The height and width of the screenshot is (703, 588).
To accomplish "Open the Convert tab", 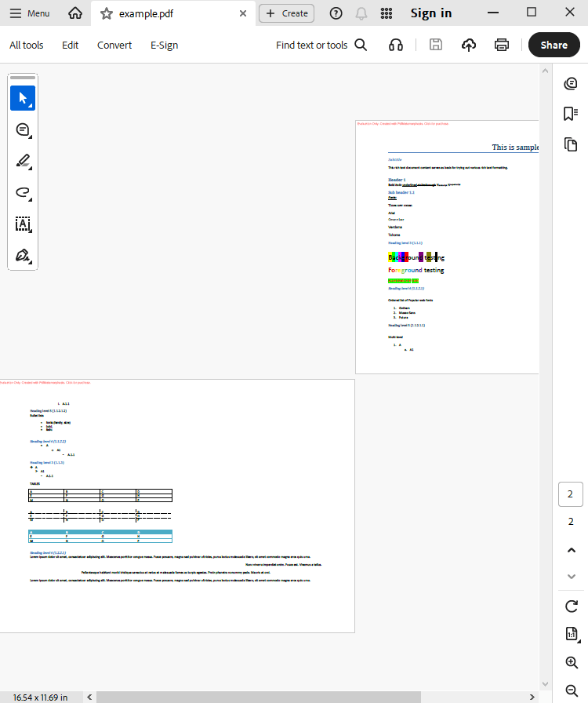I will coord(114,46).
